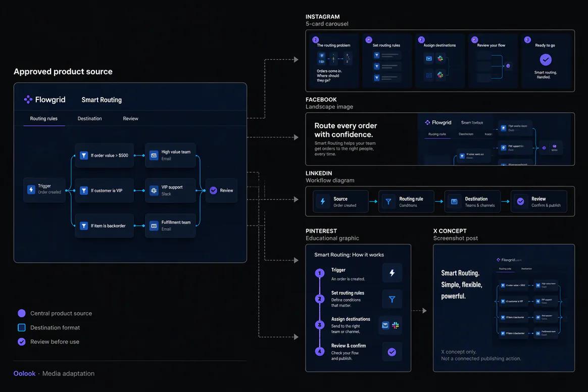Viewport: 588px width, 392px height.
Task: Click the 'Route every order with confidence.' headline
Action: click(346, 130)
